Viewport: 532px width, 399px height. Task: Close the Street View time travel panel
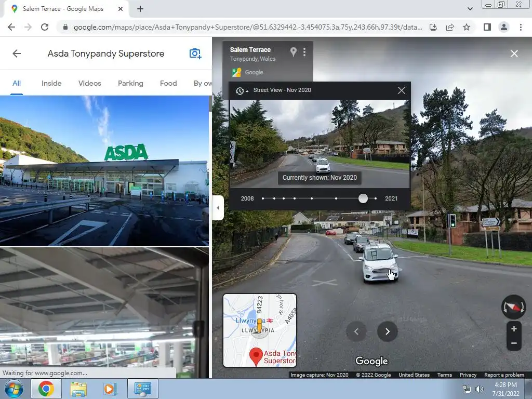[x=402, y=90]
